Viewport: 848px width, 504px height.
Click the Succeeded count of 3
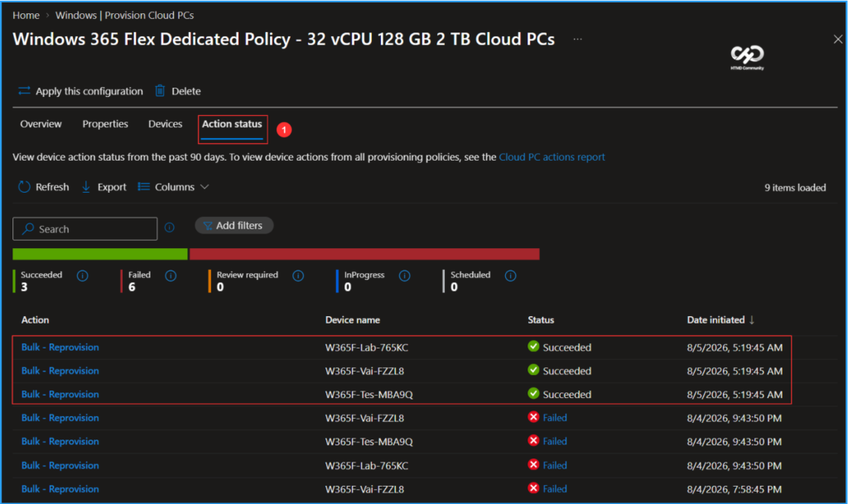pyautogui.click(x=24, y=287)
